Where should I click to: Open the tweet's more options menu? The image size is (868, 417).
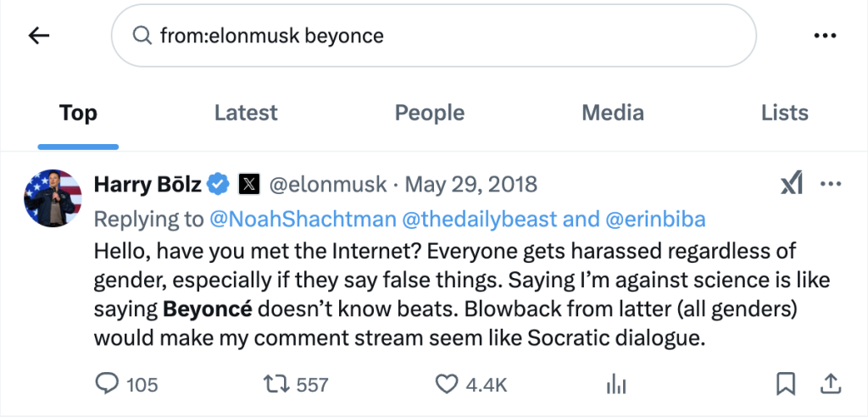click(x=832, y=184)
